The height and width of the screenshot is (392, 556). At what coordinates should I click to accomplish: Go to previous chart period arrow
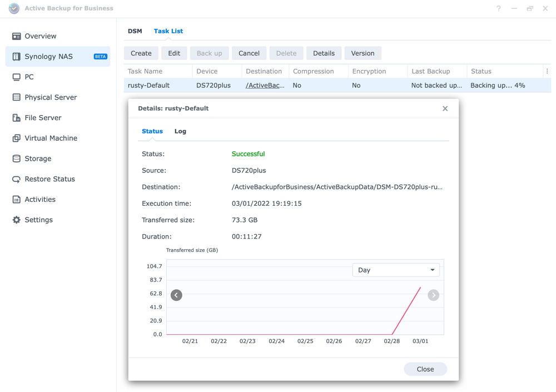click(x=176, y=295)
